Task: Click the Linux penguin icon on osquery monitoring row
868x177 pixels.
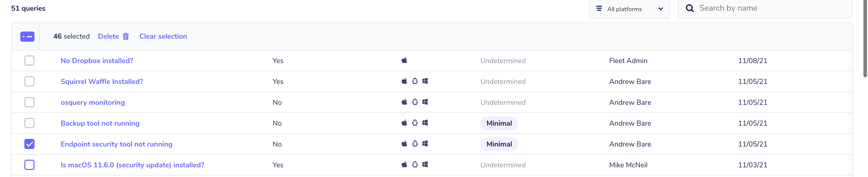Action: [415, 102]
